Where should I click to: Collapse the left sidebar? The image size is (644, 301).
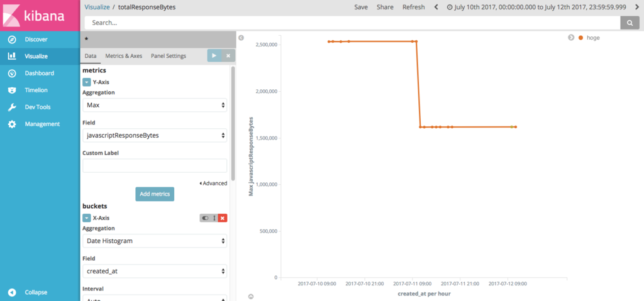click(40, 292)
